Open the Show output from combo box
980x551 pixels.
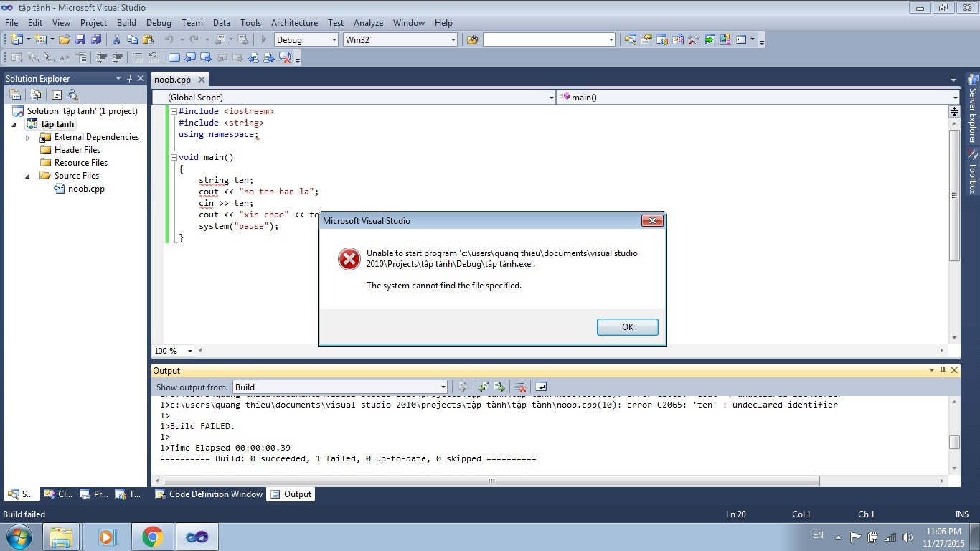[x=340, y=387]
